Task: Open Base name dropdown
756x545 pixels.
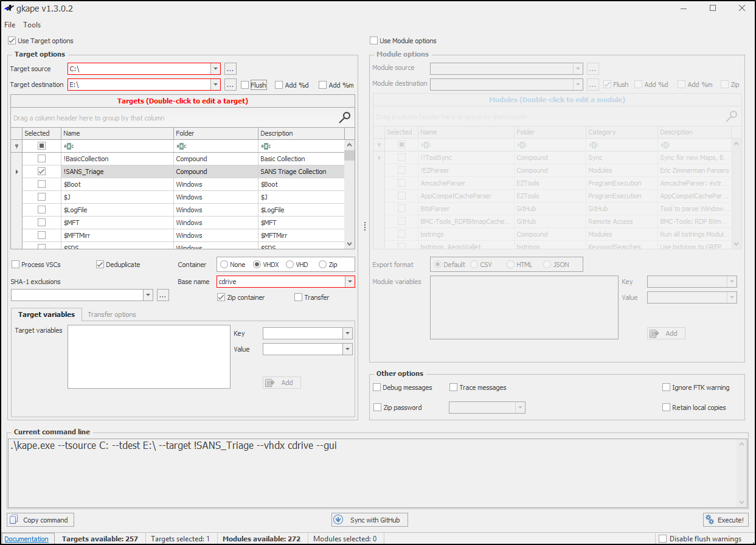Action: pos(350,282)
